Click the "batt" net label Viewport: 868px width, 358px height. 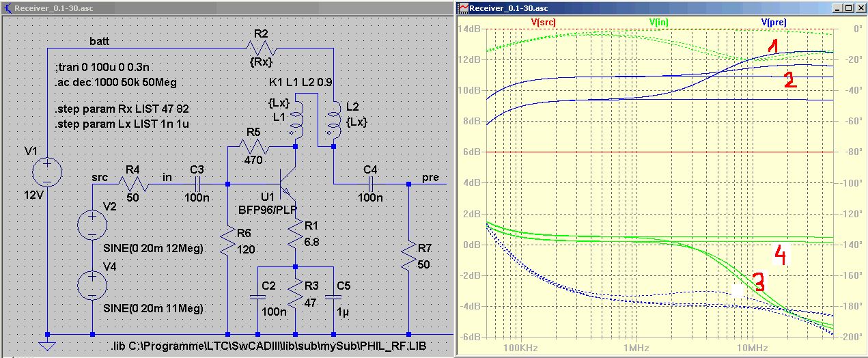pyautogui.click(x=100, y=40)
